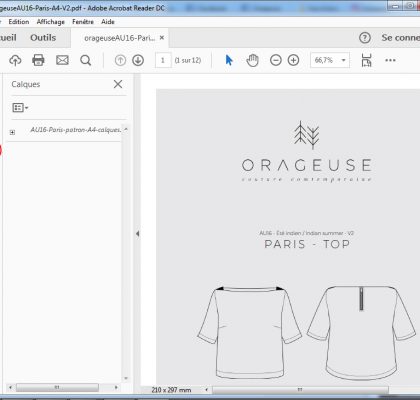Click layers panel right scroll arrow
The width and height of the screenshot is (420, 400).
pyautogui.click(x=116, y=387)
